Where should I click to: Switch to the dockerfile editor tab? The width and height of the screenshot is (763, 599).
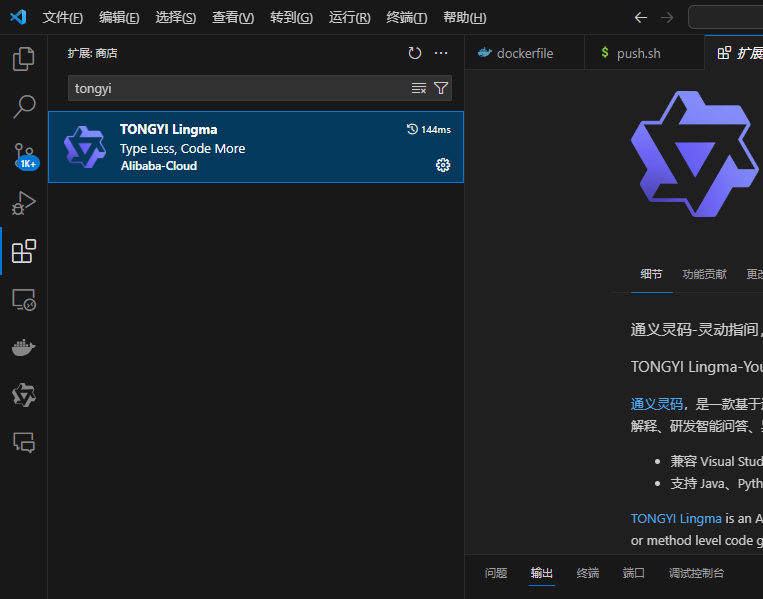click(x=525, y=53)
